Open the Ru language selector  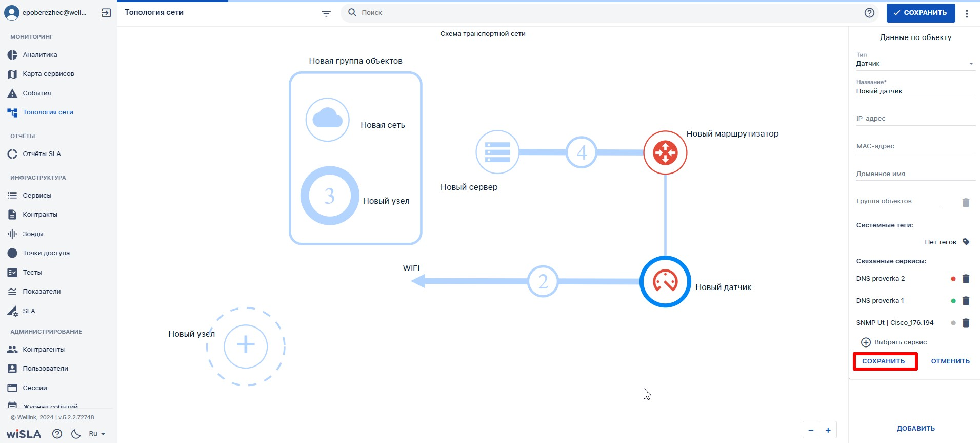click(x=97, y=434)
